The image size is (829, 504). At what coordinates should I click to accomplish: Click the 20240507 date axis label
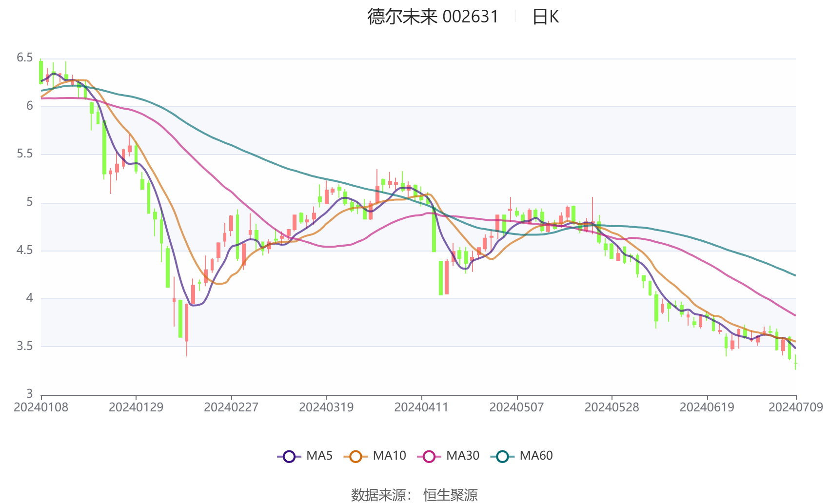(516, 407)
